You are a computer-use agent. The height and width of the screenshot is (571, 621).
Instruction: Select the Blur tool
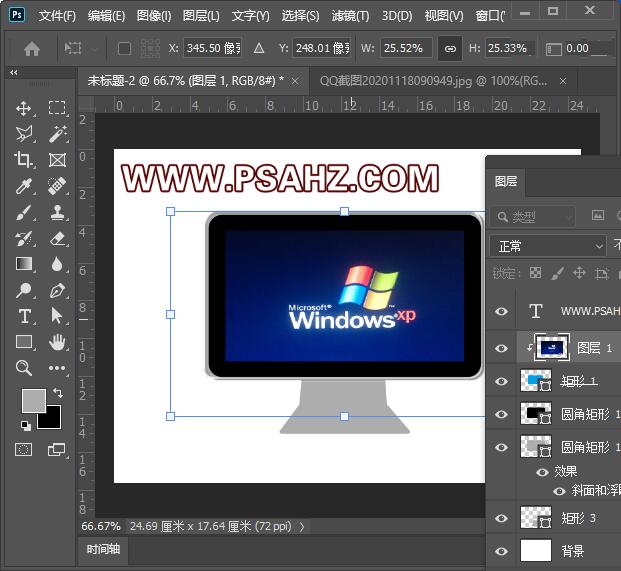[x=57, y=264]
